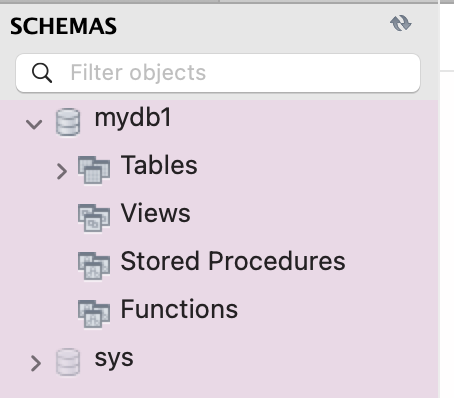Collapse the mydb1 schema
454x398 pixels.
click(34, 124)
